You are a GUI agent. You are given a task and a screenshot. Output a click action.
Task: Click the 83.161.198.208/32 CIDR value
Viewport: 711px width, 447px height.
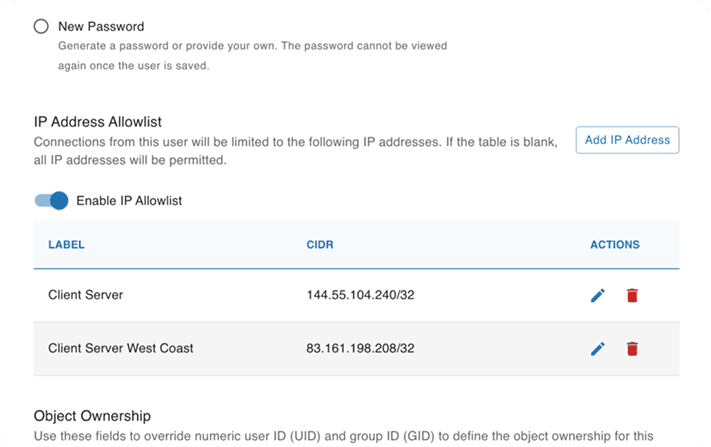pos(360,348)
